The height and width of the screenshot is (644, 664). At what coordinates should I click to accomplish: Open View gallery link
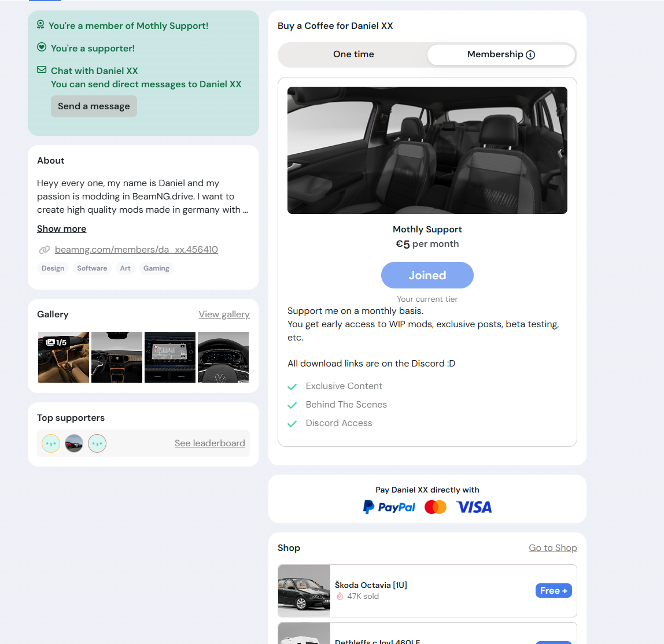pyautogui.click(x=224, y=314)
